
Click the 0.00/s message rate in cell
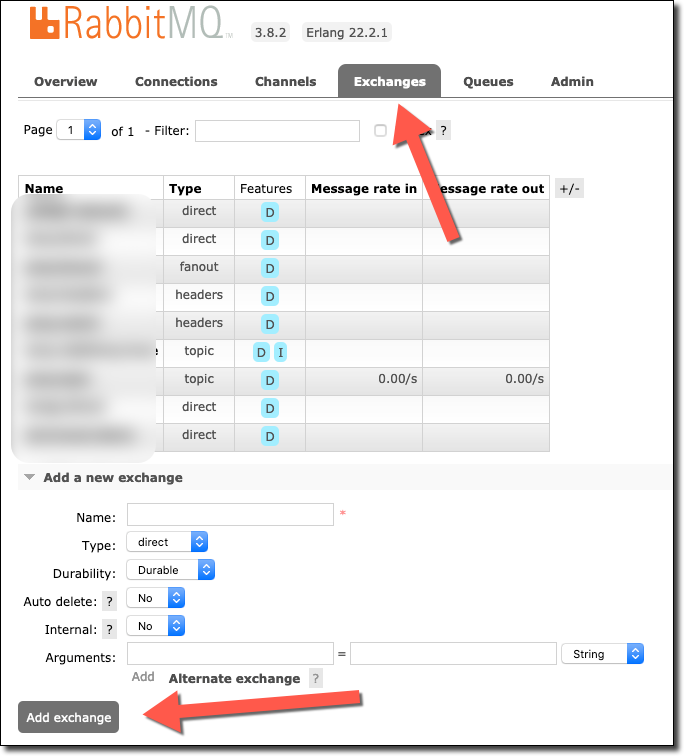coord(364,379)
